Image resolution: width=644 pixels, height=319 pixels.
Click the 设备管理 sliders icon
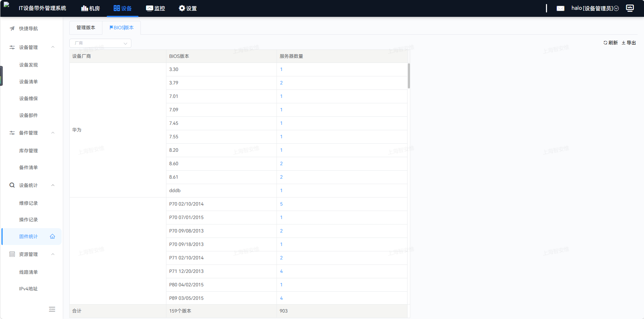pyautogui.click(x=12, y=47)
